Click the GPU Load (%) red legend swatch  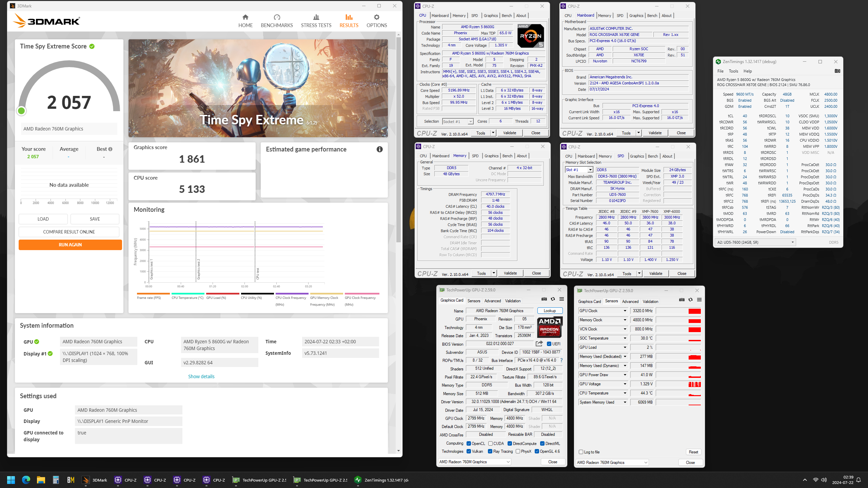point(223,294)
